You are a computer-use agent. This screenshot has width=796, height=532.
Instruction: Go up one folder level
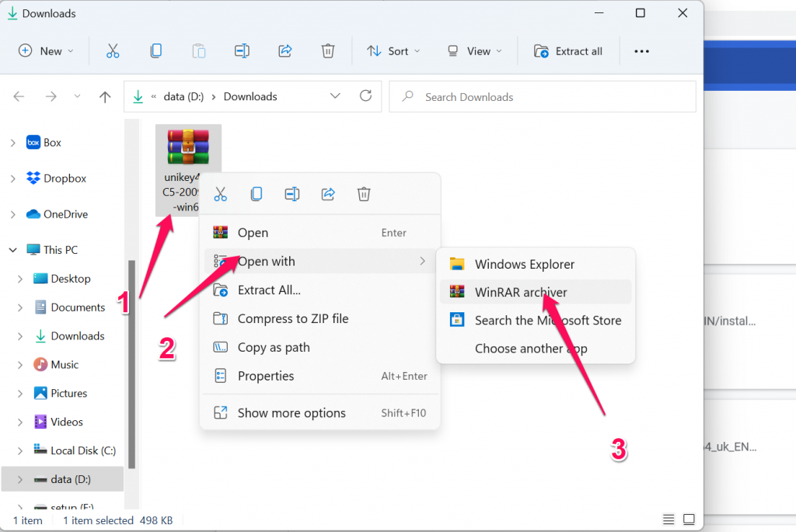click(105, 97)
